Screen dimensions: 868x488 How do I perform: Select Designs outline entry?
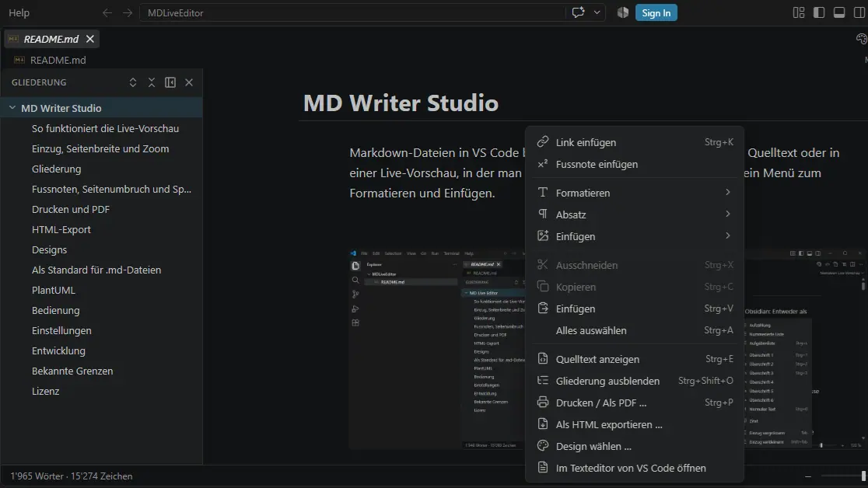coord(49,249)
